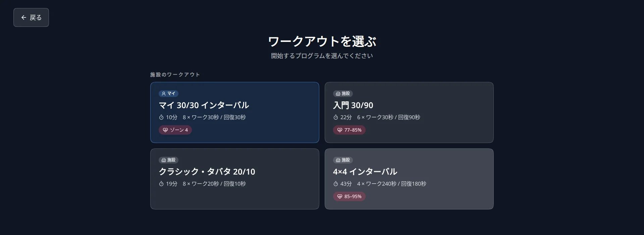This screenshot has height=235, width=644.
Task: Pick the 4×4 インターバル workout title
Action: 365,172
